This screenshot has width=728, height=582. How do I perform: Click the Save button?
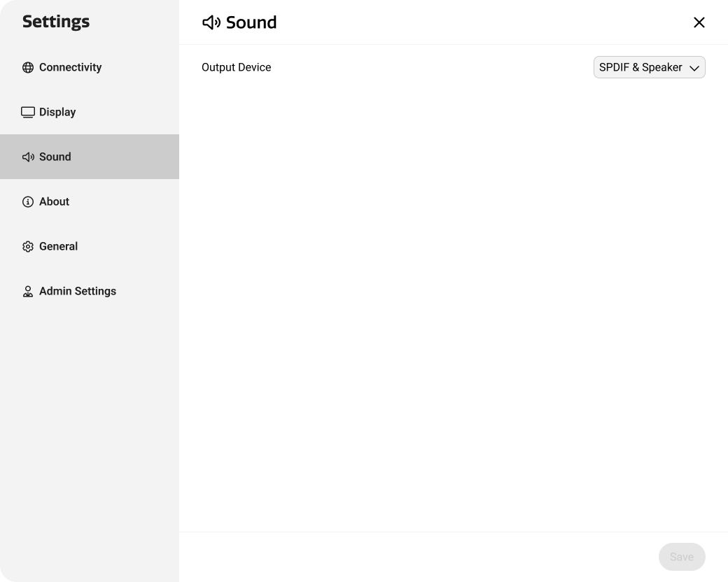(x=681, y=557)
